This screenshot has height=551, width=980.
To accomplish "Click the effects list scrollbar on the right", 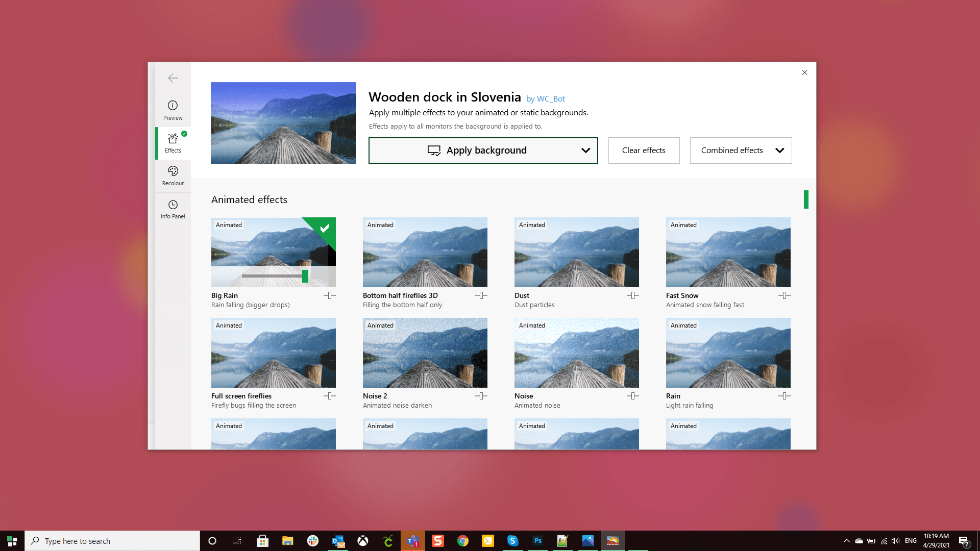I will click(x=806, y=199).
